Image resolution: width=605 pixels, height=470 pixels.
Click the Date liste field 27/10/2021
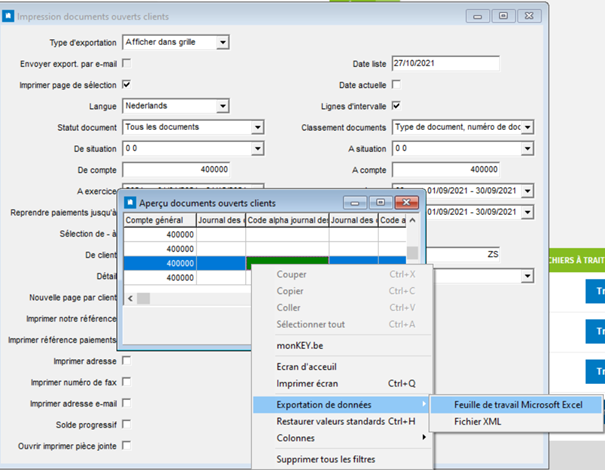[x=446, y=63]
